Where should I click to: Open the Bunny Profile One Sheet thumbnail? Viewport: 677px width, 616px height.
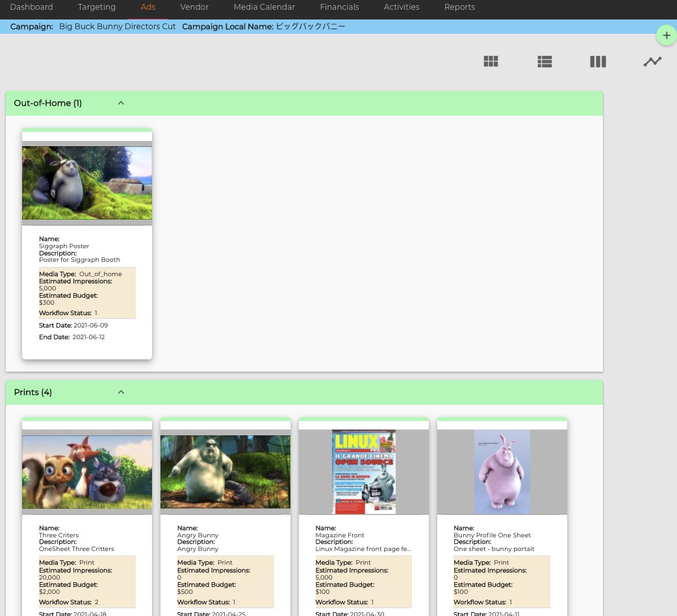(502, 471)
